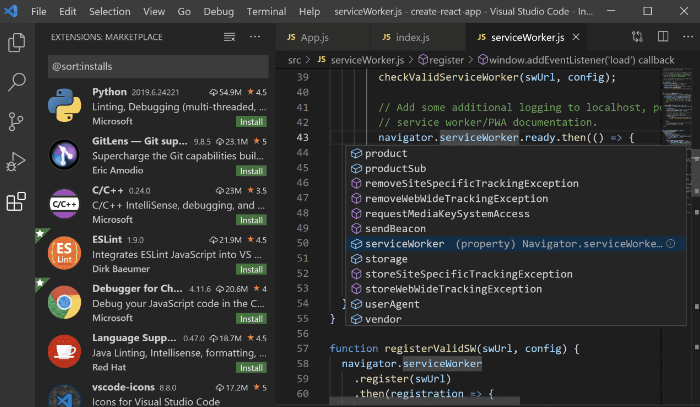The image size is (700, 407).
Task: Install Language Support for Java extension
Action: pos(251,368)
